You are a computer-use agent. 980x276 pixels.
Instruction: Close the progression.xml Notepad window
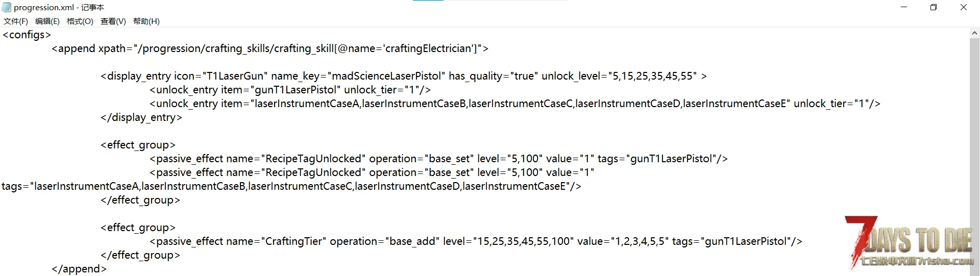964,7
